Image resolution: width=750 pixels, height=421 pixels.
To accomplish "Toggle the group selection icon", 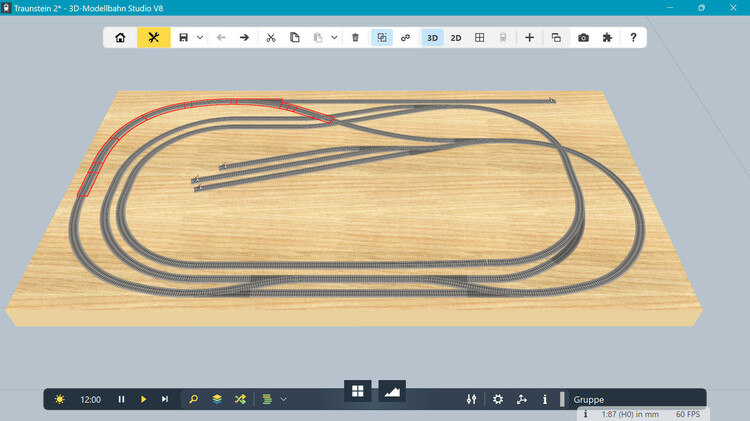I will tap(382, 37).
